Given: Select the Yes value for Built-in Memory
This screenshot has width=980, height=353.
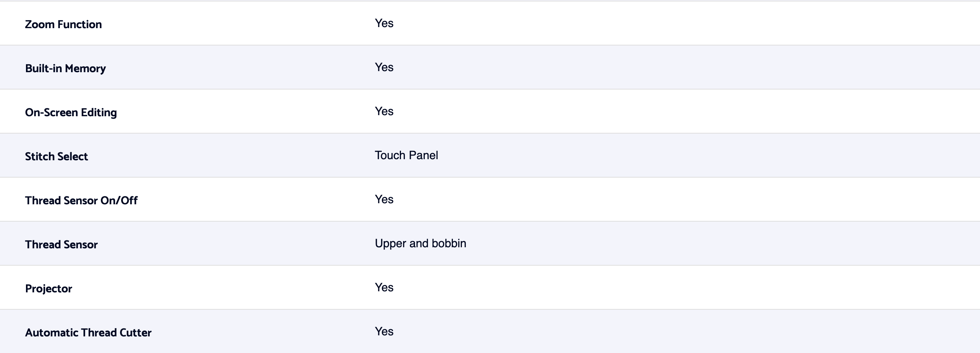Looking at the screenshot, I should [x=384, y=67].
